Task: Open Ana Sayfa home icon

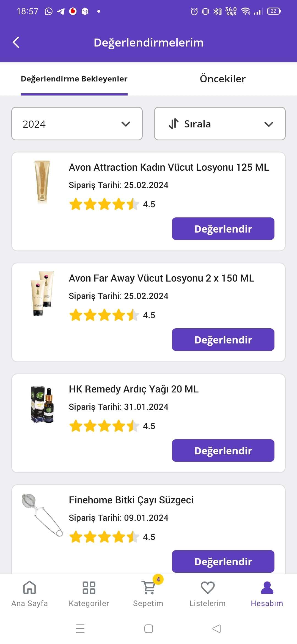Action: 29,588
